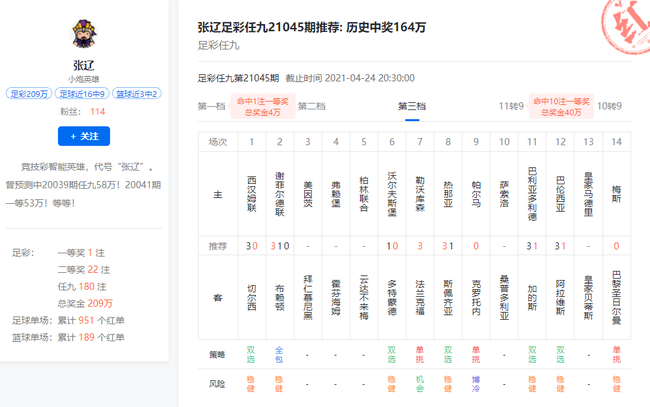650x407 pixels.
Task: Click home team 梅斯 in match 14
Action: pos(616,194)
